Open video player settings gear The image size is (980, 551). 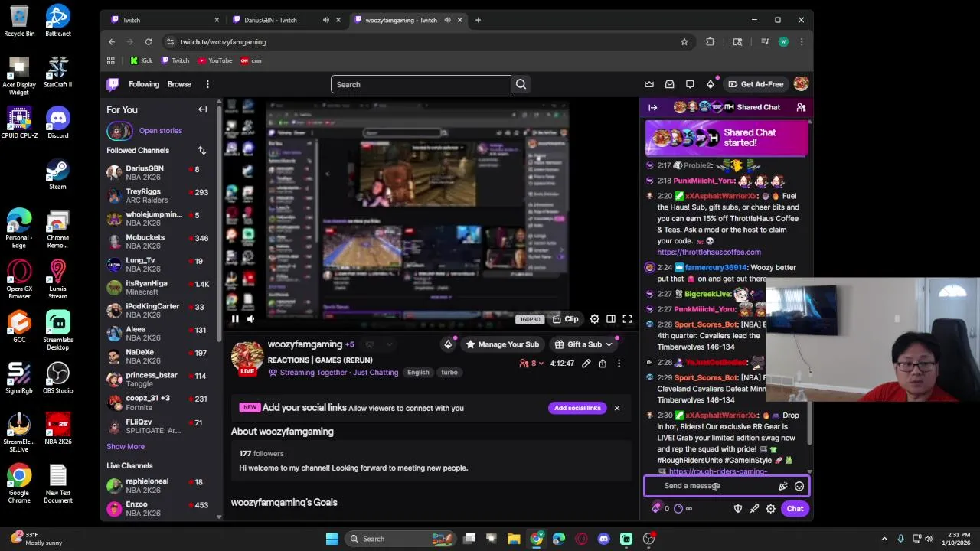click(594, 319)
